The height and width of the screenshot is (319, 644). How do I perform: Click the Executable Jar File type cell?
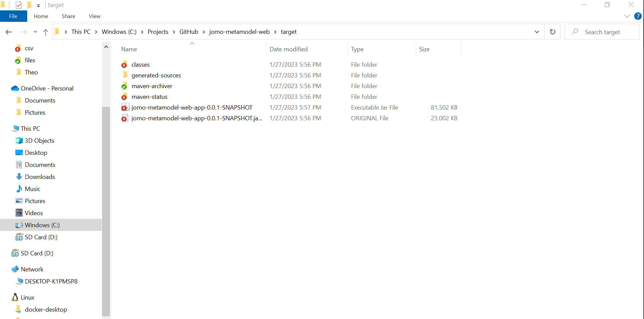[375, 108]
